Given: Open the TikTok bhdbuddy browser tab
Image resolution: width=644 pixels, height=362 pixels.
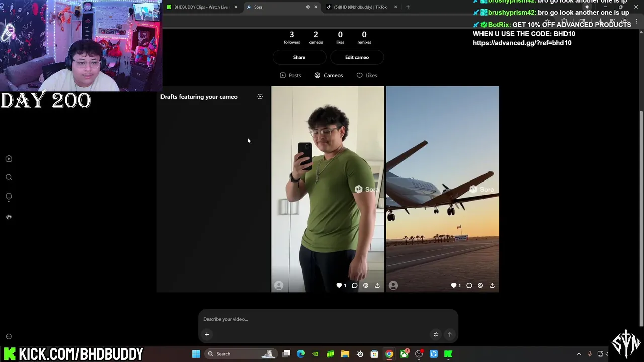Looking at the screenshot, I should 360,7.
